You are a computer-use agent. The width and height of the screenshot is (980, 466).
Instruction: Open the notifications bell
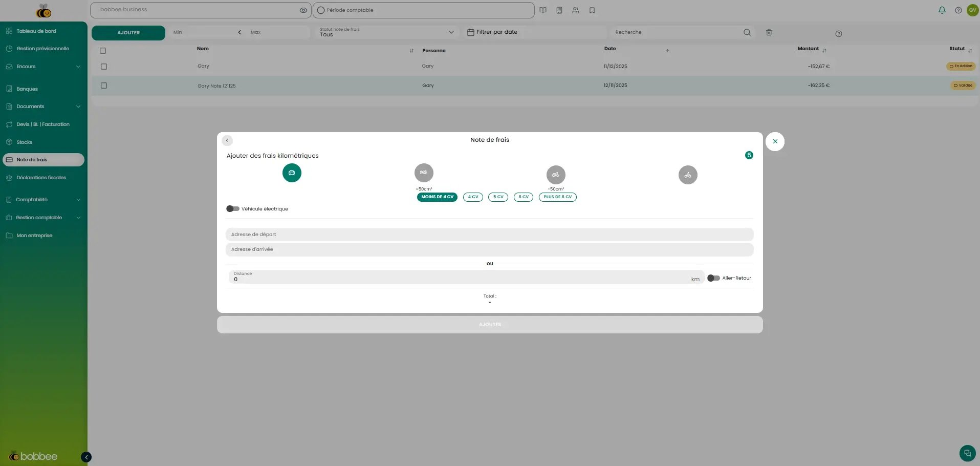point(942,10)
